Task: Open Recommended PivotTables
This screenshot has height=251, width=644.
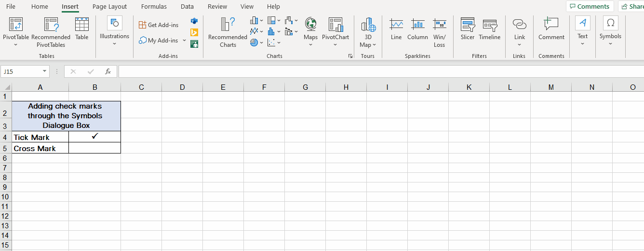Action: [51, 32]
